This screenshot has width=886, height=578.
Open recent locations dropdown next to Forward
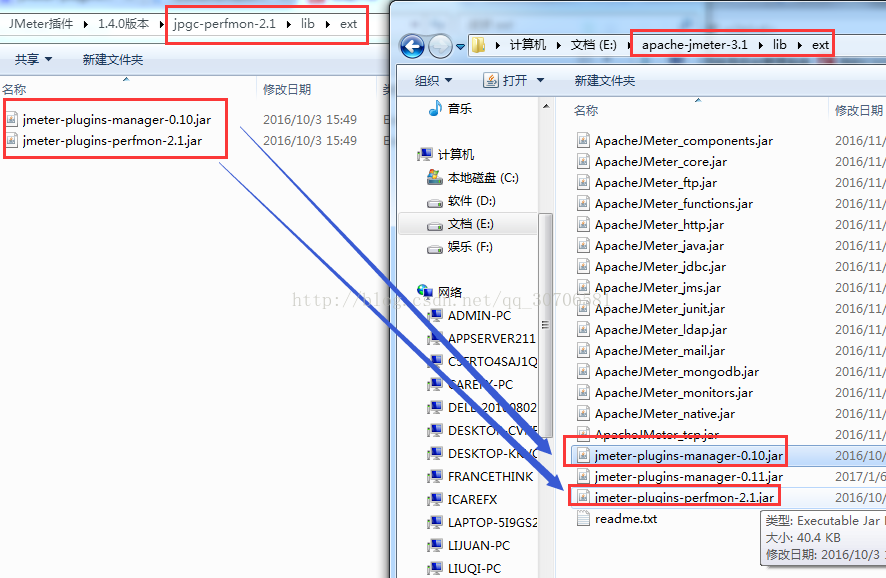(x=461, y=47)
